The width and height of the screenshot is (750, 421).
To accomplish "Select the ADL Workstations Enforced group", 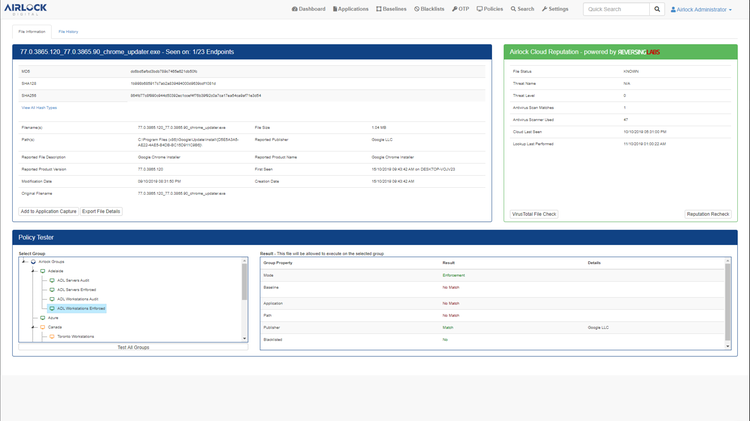I will point(81,309).
